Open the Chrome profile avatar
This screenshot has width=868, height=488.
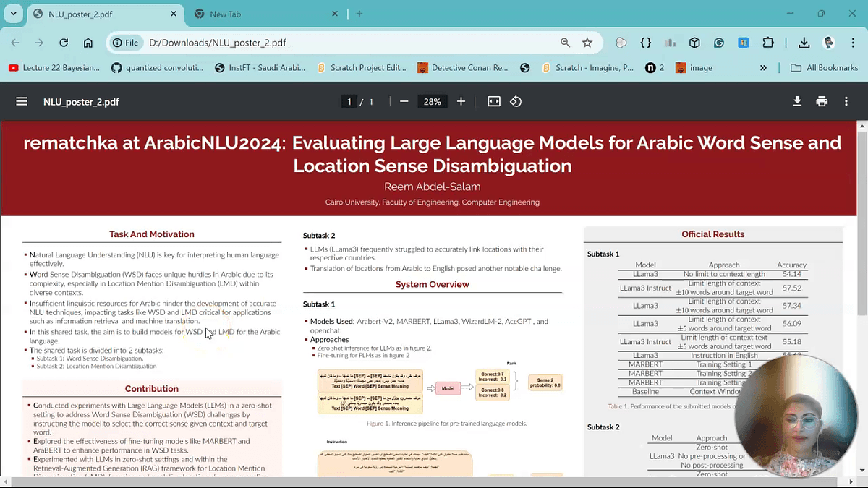829,43
